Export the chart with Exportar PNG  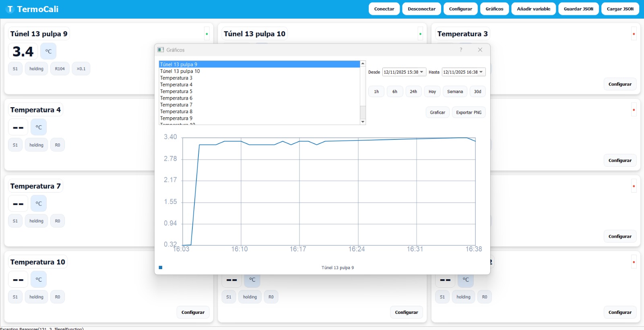click(469, 112)
